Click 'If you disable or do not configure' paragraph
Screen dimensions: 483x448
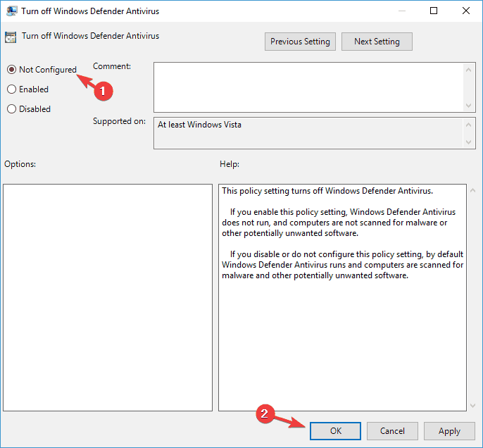(342, 265)
